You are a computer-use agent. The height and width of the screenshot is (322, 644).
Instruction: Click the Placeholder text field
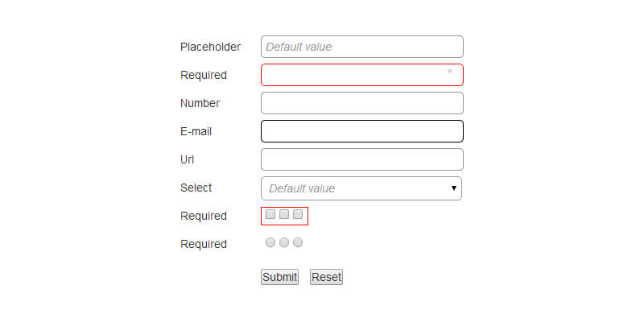point(362,47)
